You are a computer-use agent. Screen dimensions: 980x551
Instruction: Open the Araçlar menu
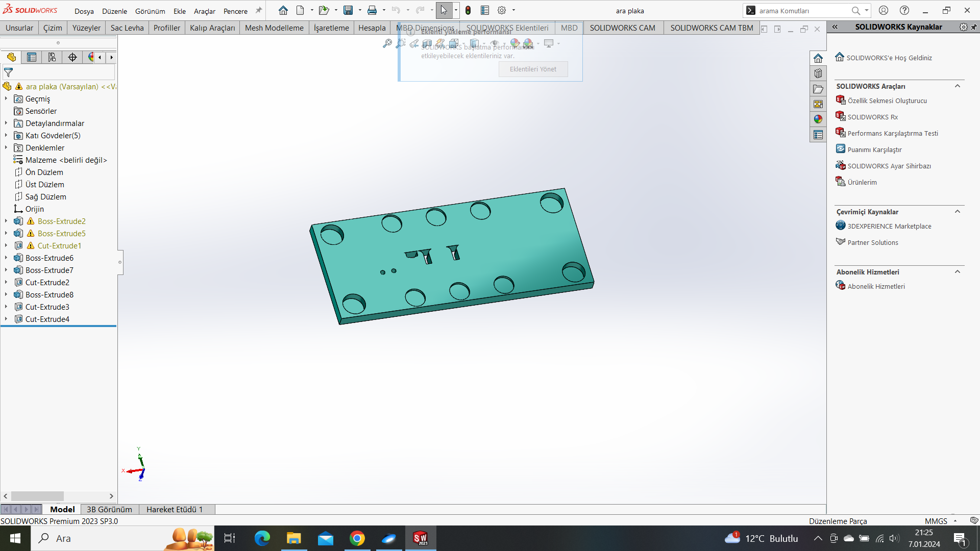pos(204,11)
